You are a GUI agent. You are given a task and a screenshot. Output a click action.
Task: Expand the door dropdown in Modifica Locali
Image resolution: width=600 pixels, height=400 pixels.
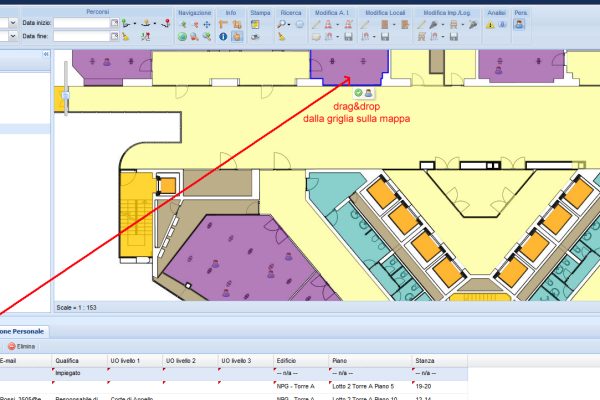coord(394,24)
